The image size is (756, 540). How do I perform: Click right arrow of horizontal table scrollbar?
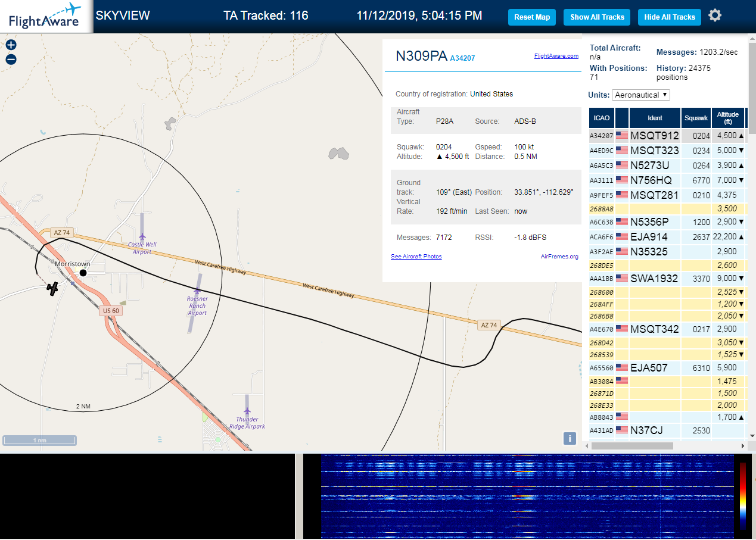tap(743, 445)
